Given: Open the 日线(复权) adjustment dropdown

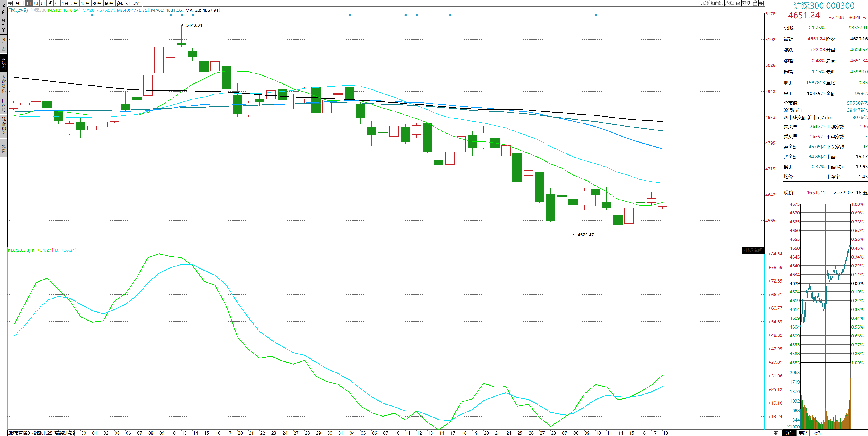Looking at the screenshot, I should 18,10.
